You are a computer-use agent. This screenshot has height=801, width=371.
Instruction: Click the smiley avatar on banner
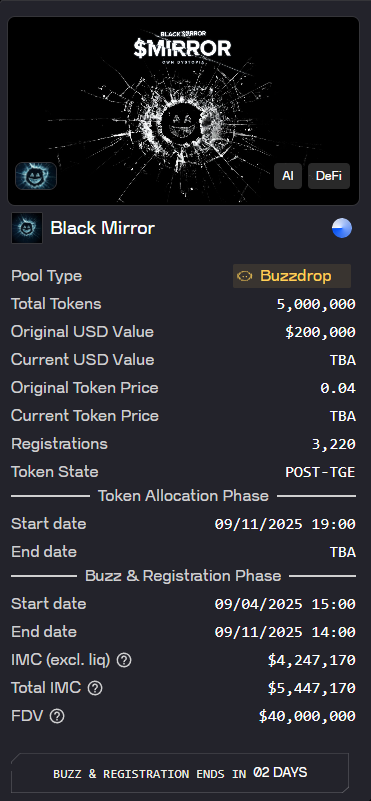click(x=36, y=176)
